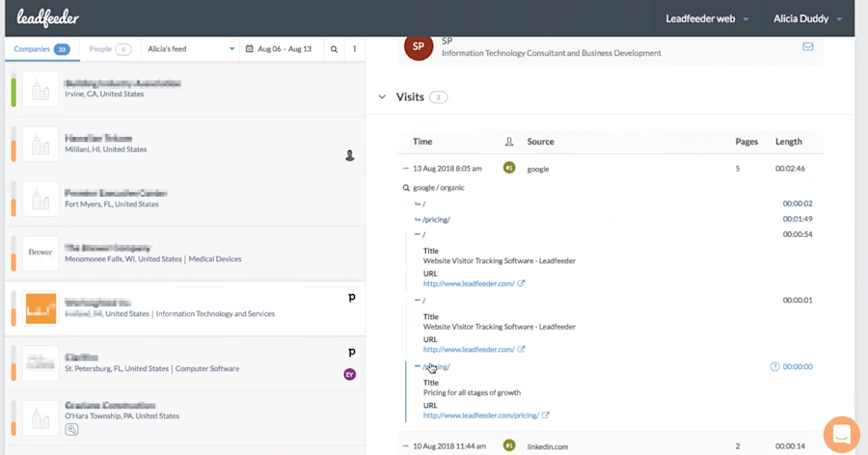Select the Menomonee Falls, WI company row
The image size is (868, 455).
click(185, 254)
